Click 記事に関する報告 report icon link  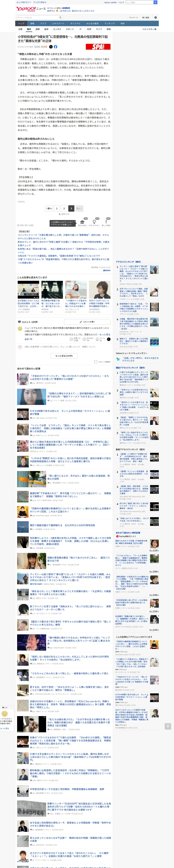[26, 225]
